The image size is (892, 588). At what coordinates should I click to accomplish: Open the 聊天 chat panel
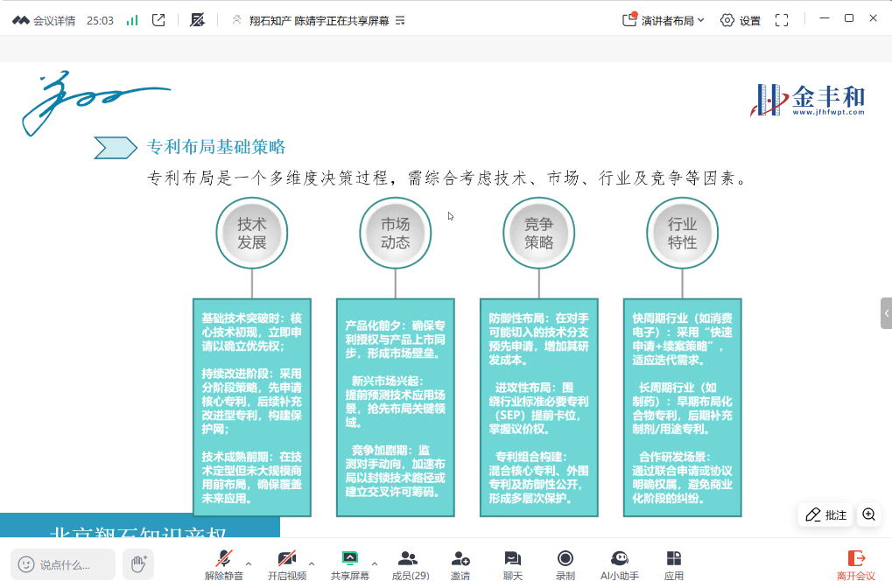513,564
